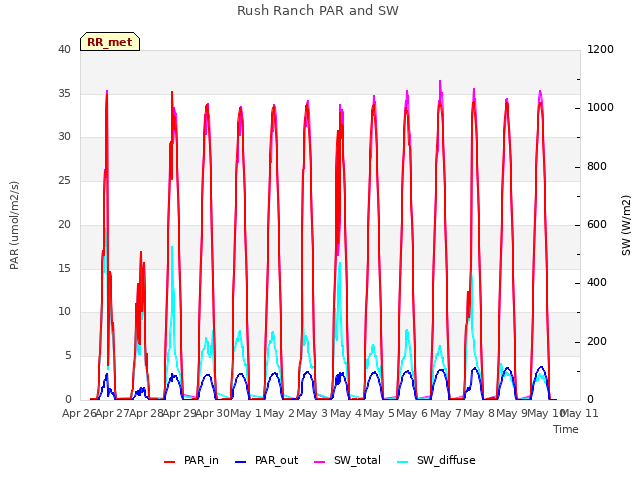Click the chart title Rush Ranch PAR and SW
This screenshot has height=480, width=640.
[x=318, y=11]
